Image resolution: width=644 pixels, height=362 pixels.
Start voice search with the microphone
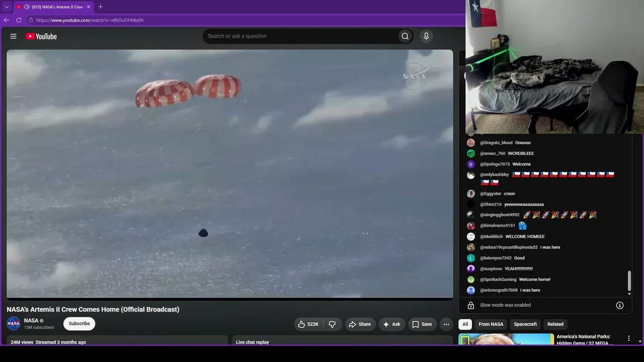coord(426,36)
